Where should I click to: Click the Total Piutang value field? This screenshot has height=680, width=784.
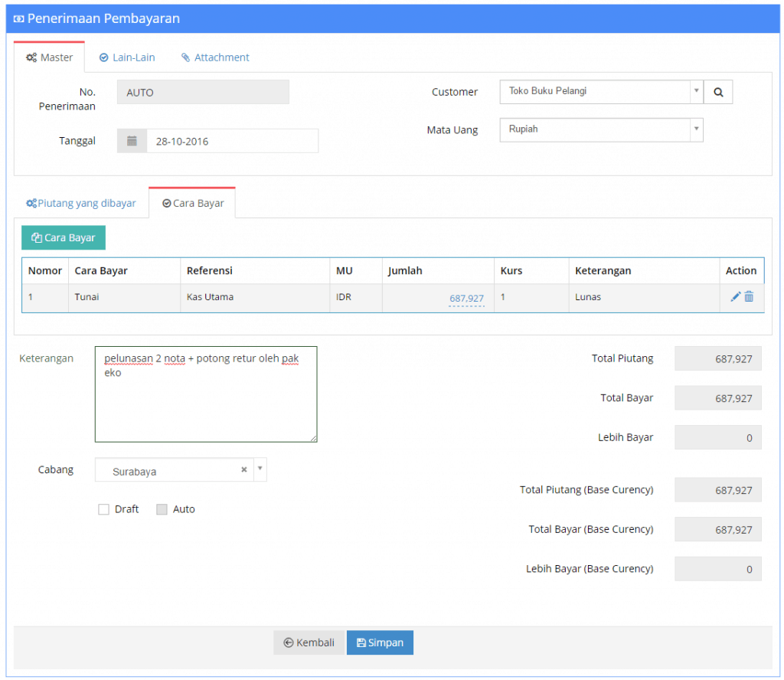click(718, 358)
